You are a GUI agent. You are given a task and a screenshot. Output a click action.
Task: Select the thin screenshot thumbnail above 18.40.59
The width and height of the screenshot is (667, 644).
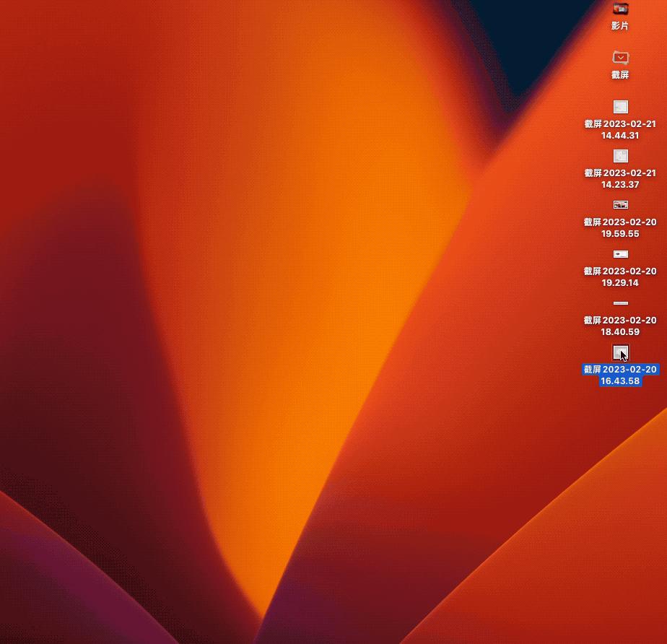click(620, 303)
